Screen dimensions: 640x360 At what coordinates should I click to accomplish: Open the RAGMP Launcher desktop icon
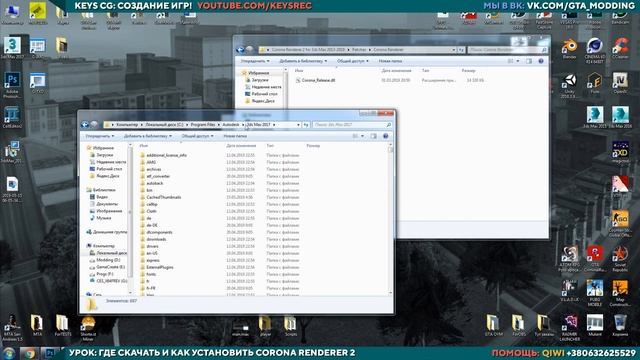click(x=569, y=328)
